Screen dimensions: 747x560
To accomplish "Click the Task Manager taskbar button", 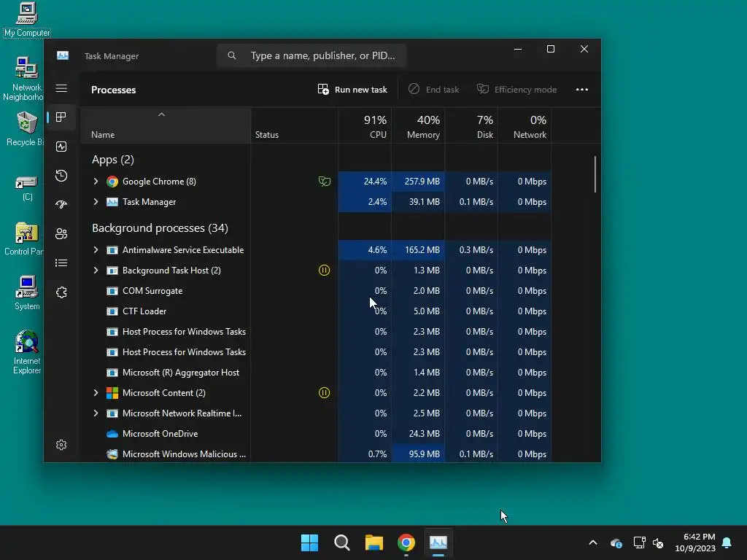I will coord(438,542).
